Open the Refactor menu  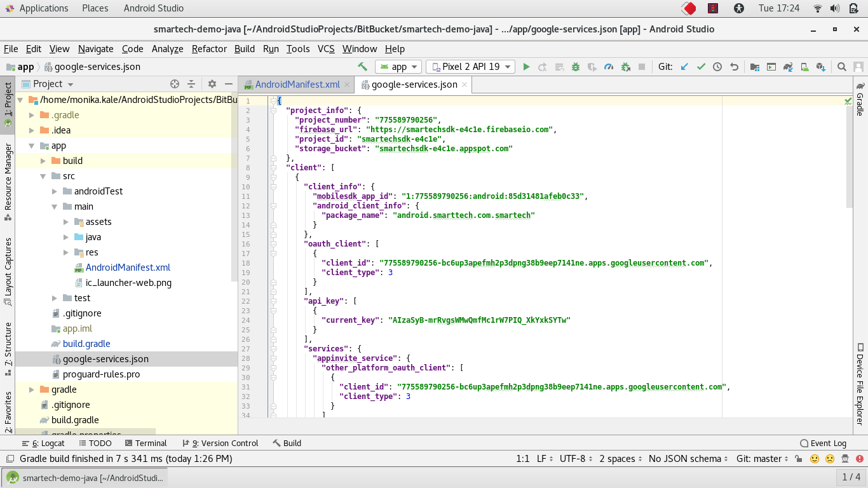pos(209,49)
